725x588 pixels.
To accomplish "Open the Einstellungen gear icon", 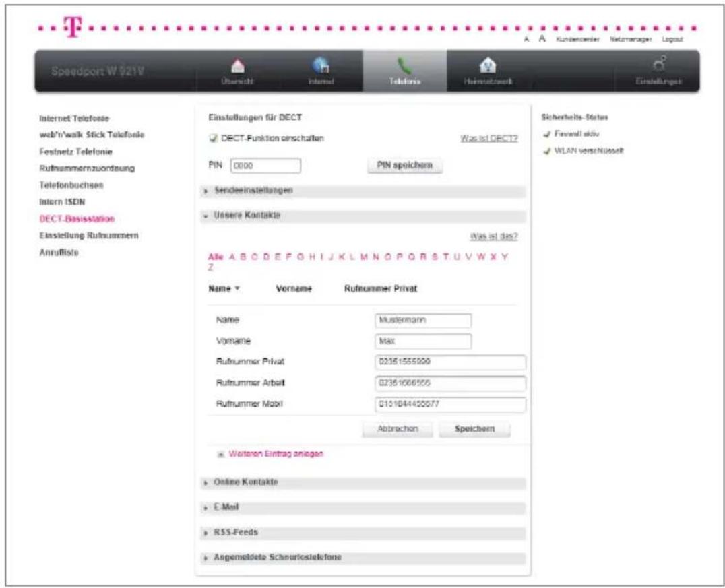I will (x=660, y=63).
